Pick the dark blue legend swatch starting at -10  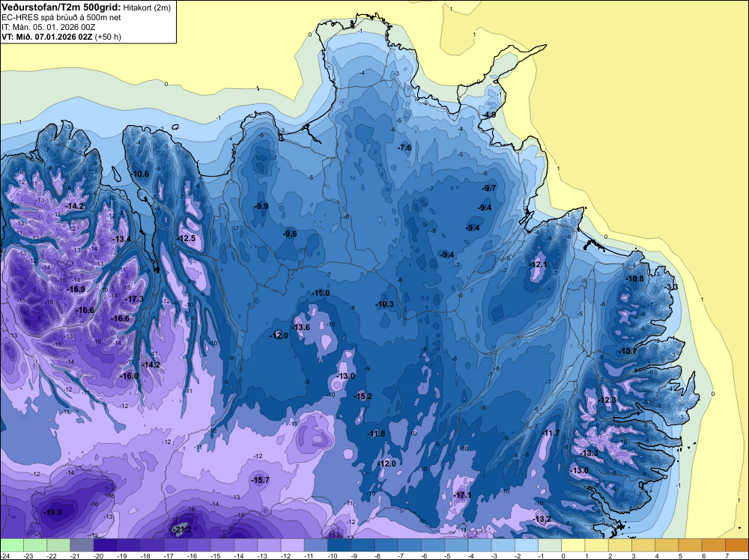click(339, 545)
